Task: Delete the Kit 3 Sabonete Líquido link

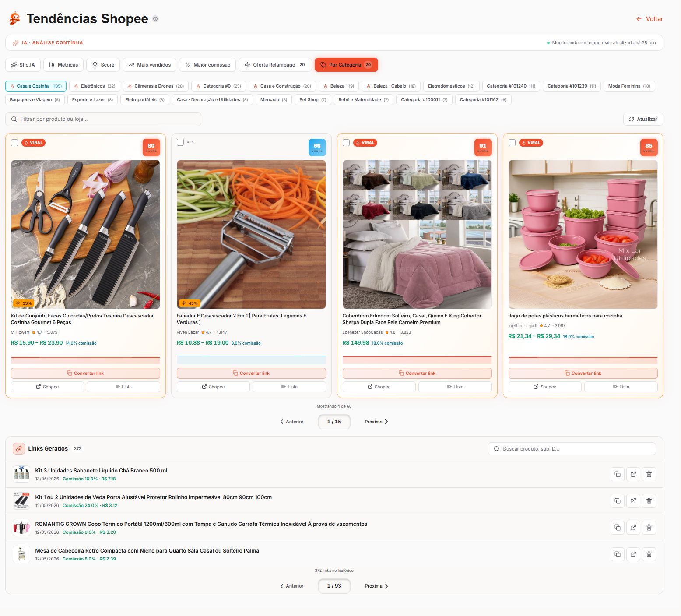Action: click(649, 474)
